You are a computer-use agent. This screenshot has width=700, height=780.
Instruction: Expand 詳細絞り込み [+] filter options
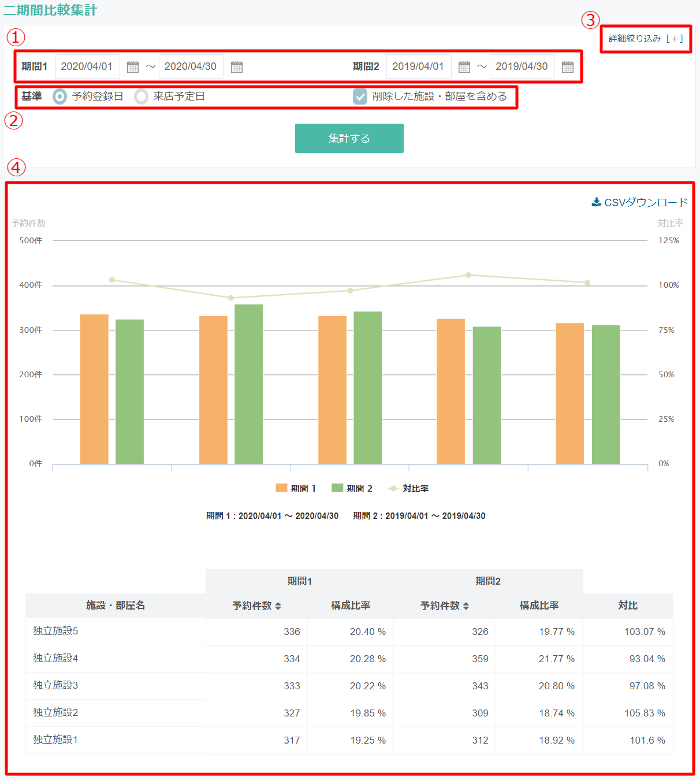pos(646,39)
